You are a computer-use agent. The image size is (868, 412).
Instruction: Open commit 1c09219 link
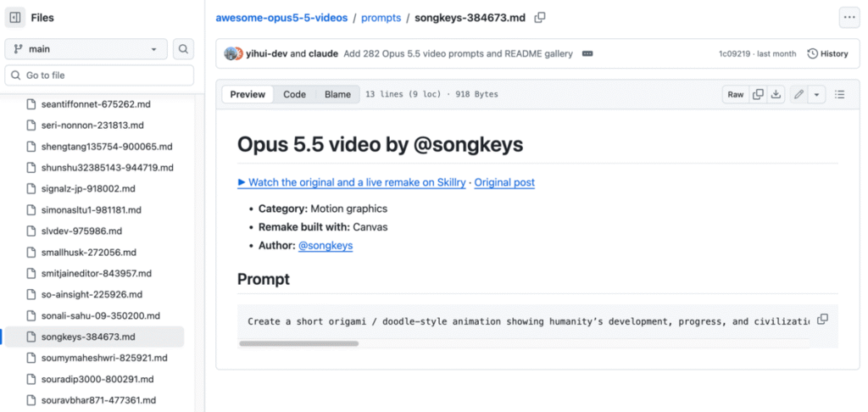[735, 53]
